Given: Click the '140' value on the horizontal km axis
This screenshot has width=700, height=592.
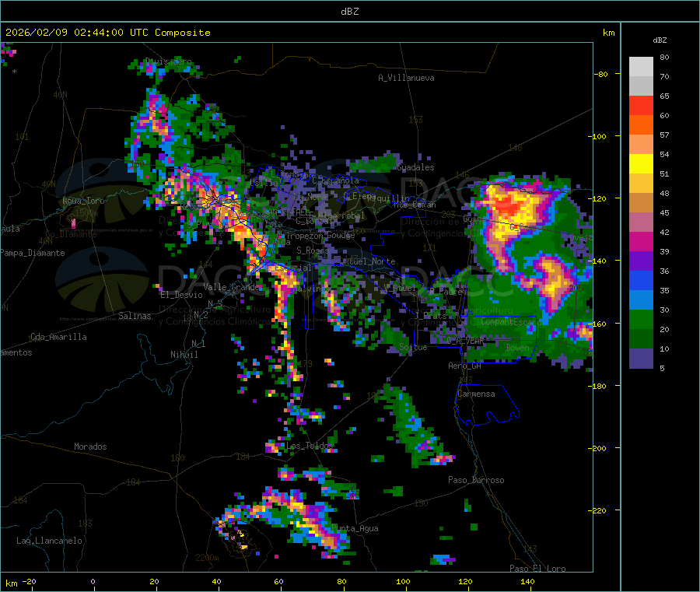Looking at the screenshot, I should coord(527,581).
